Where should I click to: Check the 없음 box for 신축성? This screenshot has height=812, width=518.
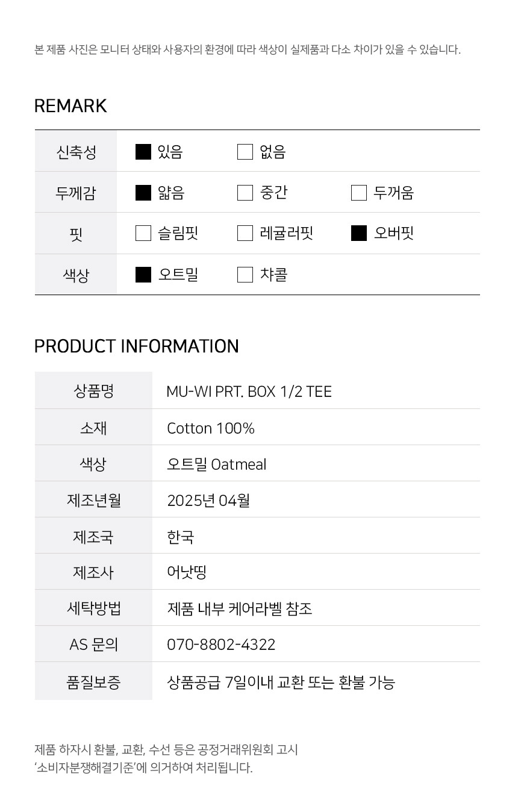(x=245, y=152)
